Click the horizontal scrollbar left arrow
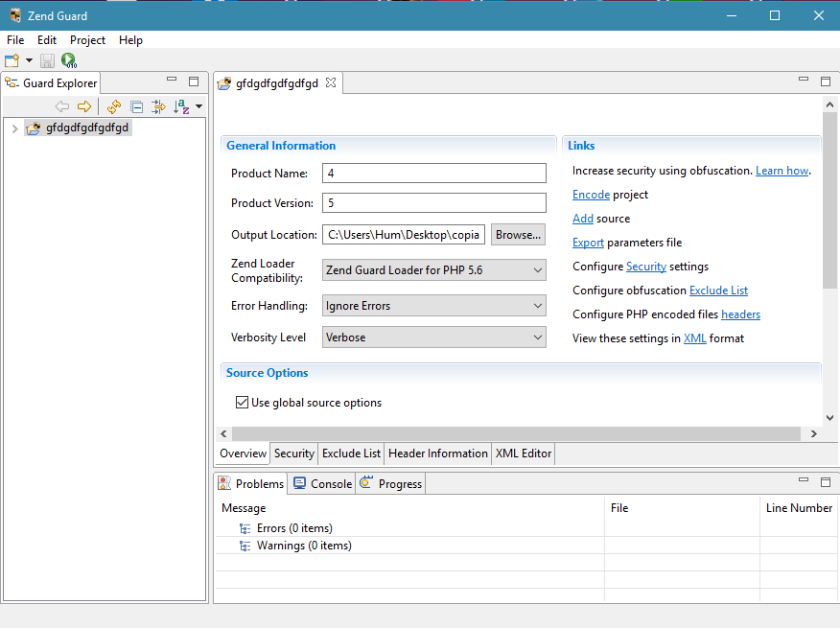 [x=224, y=434]
